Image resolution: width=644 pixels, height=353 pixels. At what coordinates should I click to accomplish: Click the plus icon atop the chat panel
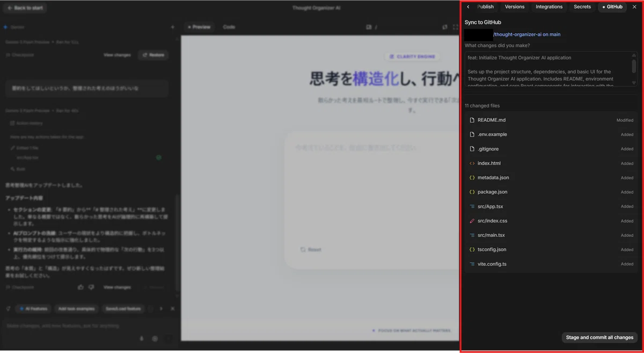(172, 27)
